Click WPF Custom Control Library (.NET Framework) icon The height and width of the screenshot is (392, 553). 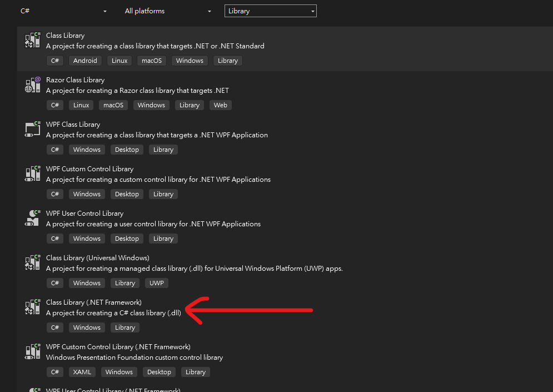click(x=33, y=351)
